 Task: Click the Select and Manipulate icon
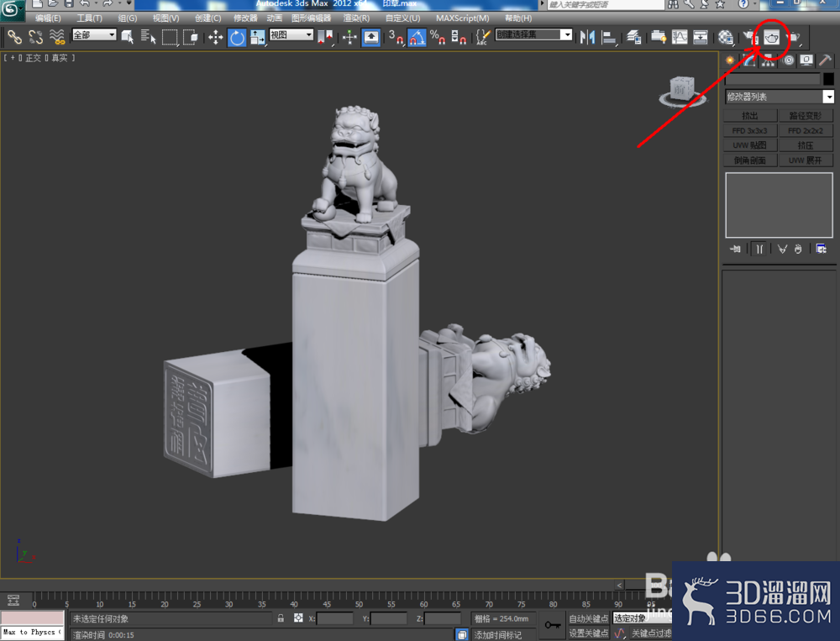click(349, 37)
